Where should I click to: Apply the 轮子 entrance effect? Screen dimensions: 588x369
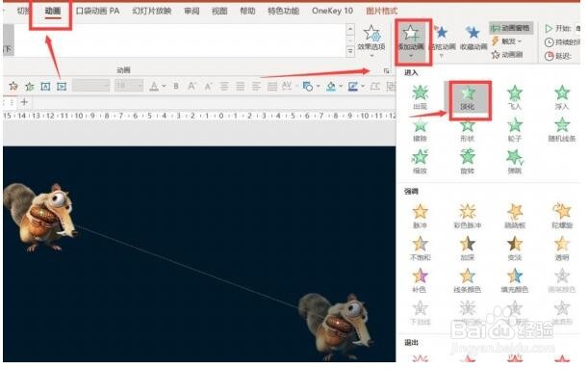tap(515, 129)
